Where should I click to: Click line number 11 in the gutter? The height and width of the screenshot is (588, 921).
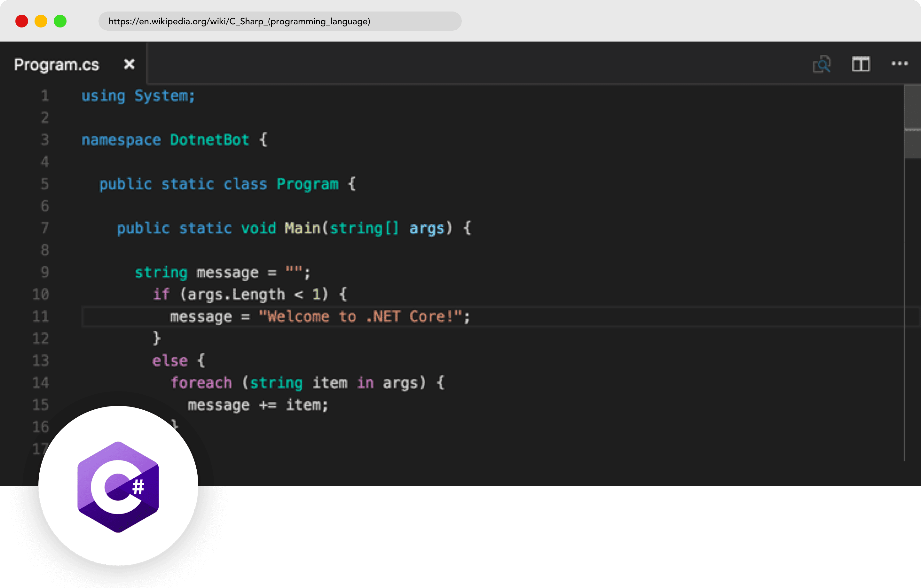pyautogui.click(x=41, y=317)
